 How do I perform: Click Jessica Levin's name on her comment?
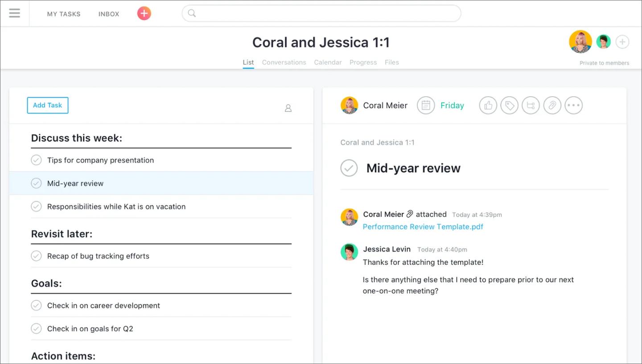click(x=387, y=249)
